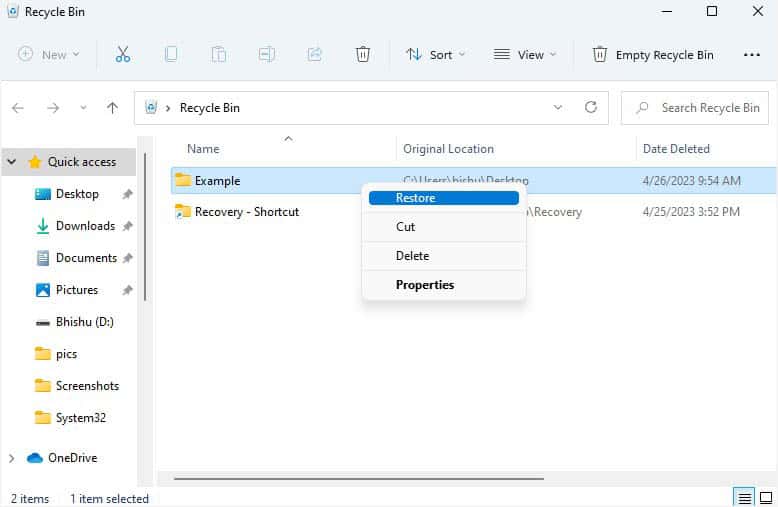Choose Cut from context menu
778x507 pixels.
tap(444, 227)
